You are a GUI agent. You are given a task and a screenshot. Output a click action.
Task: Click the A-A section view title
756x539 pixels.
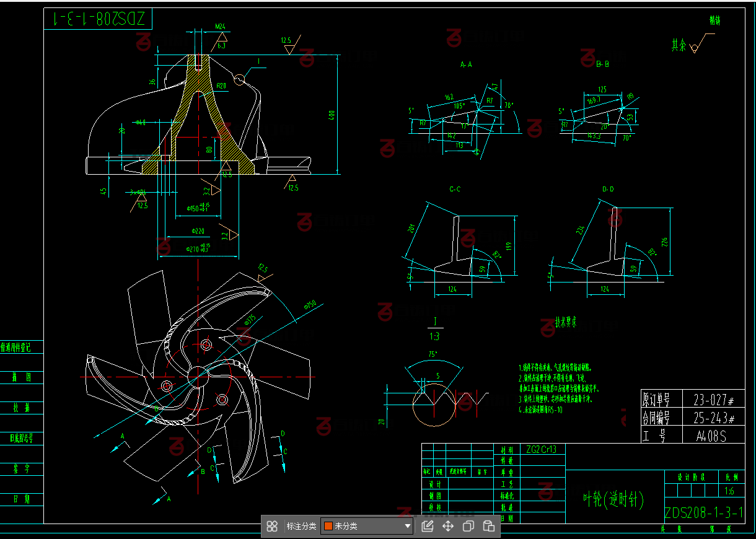(x=466, y=64)
